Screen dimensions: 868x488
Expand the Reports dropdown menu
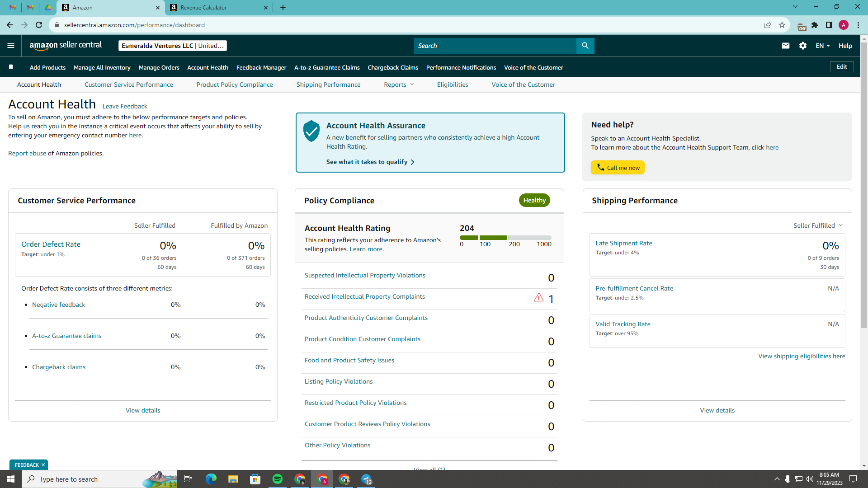click(399, 84)
